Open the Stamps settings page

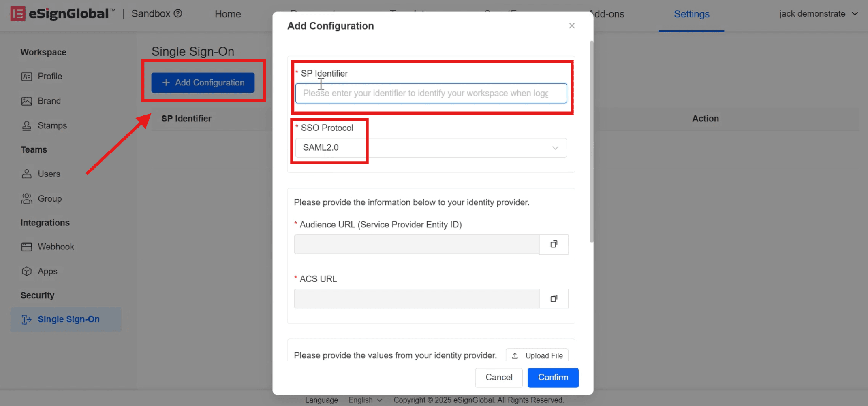52,126
